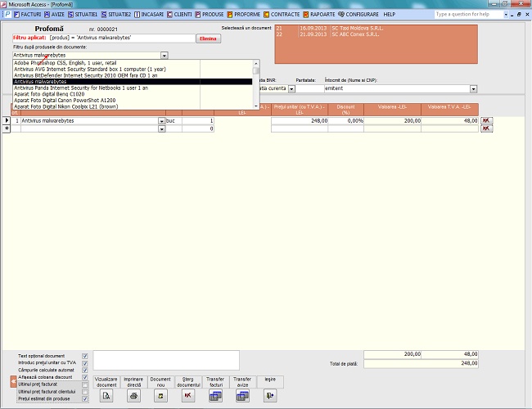Open the CONTRACTE menu
The height and width of the screenshot is (409, 532).
[x=282, y=14]
